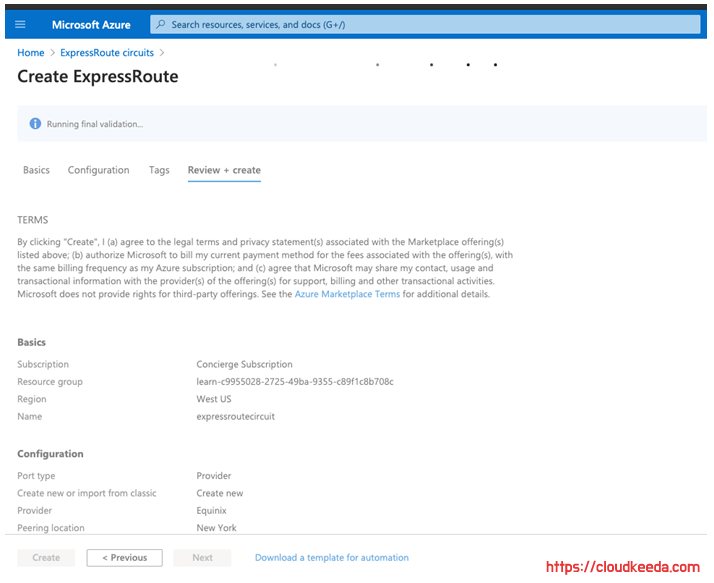This screenshot has width=714, height=583.
Task: Download a template for automation link
Action: pos(332,557)
